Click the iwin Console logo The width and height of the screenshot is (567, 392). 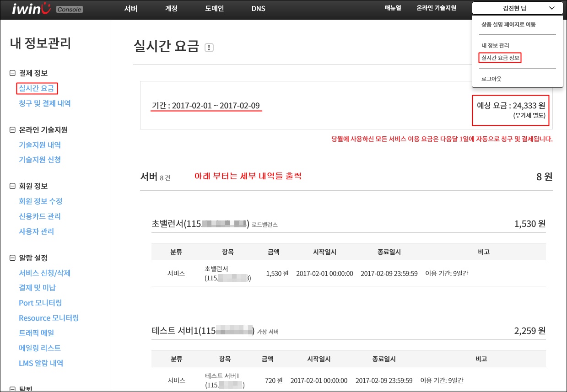tap(48, 9)
